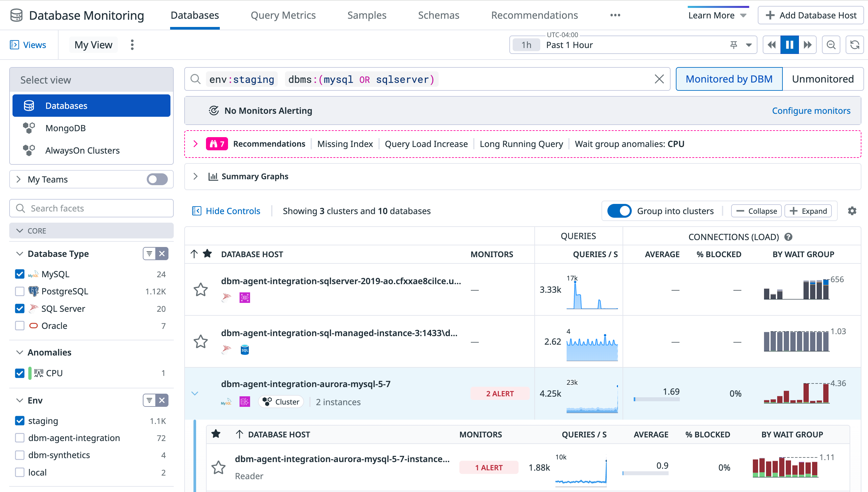The height and width of the screenshot is (492, 868).
Task: Expand the Recommendations section
Action: point(195,144)
